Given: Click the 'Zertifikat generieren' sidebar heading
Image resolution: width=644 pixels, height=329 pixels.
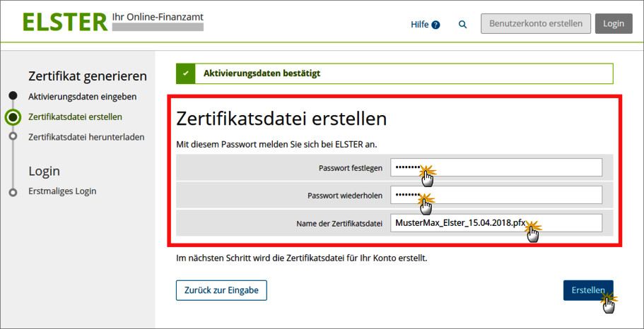Looking at the screenshot, I should [88, 76].
